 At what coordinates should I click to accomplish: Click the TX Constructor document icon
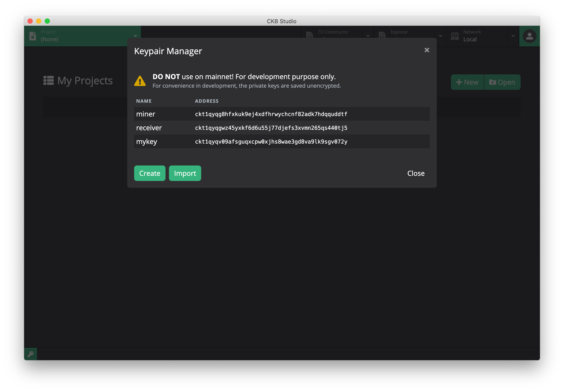click(x=310, y=35)
